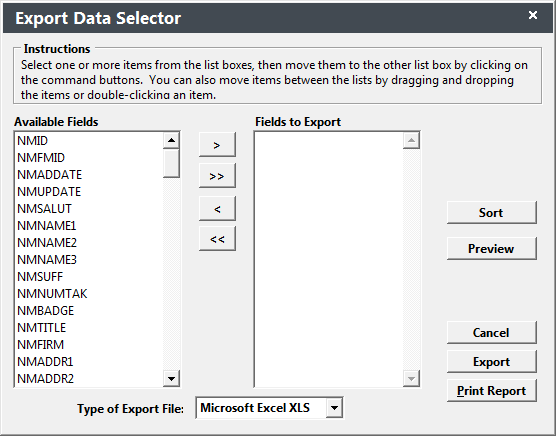556x436 pixels.
Task: Move selected field right with > button
Action: pos(217,145)
